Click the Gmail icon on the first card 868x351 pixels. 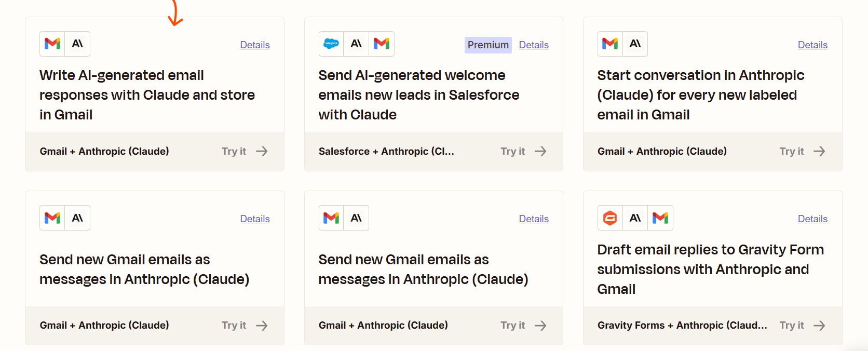coord(52,44)
